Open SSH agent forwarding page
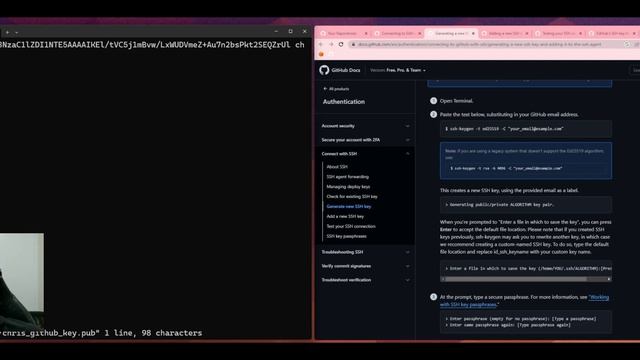The height and width of the screenshot is (360, 640). coord(347,177)
